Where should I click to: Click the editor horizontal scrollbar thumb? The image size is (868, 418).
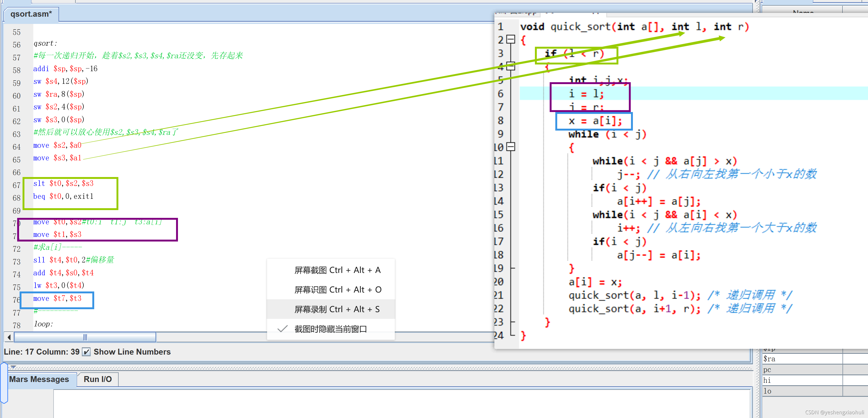click(x=85, y=337)
